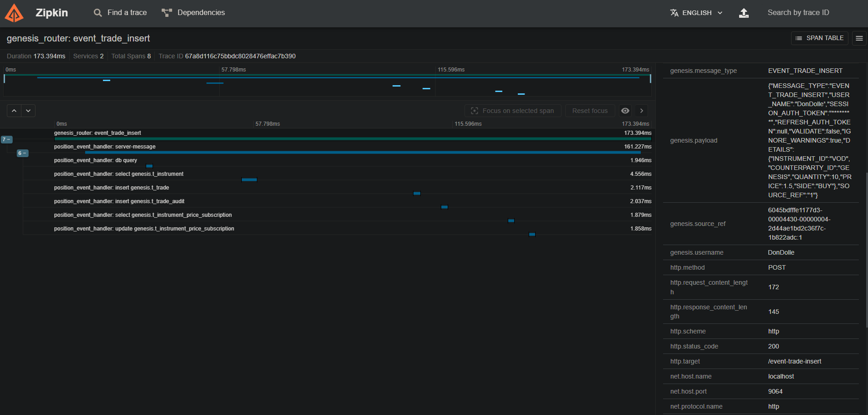This screenshot has width=868, height=415.
Task: Go to the Dependencies page
Action: tap(201, 13)
